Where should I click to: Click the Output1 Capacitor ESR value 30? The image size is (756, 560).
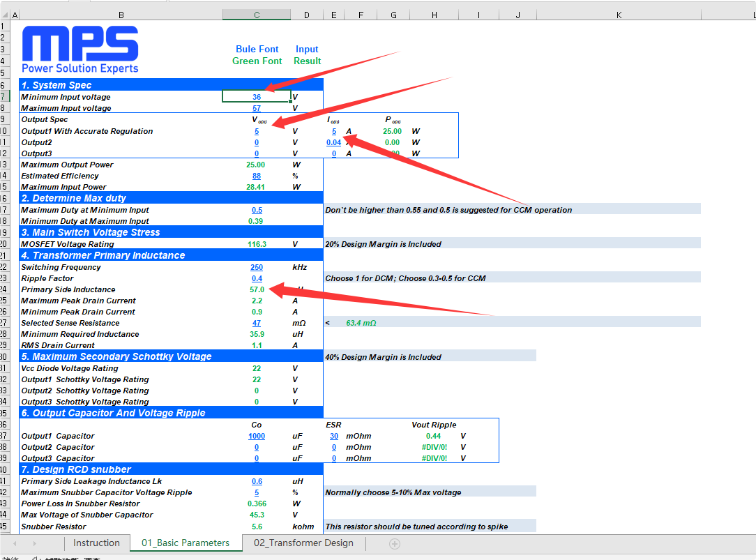[334, 436]
